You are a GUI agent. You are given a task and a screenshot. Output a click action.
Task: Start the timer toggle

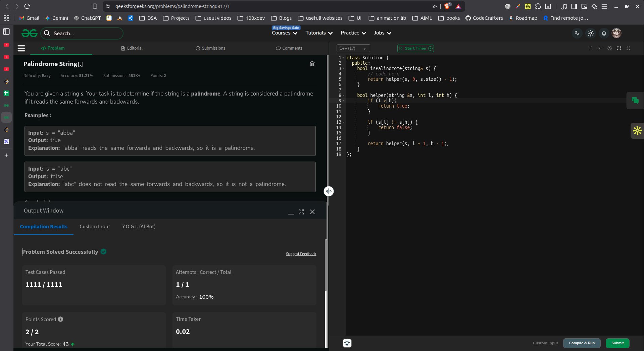coord(415,48)
